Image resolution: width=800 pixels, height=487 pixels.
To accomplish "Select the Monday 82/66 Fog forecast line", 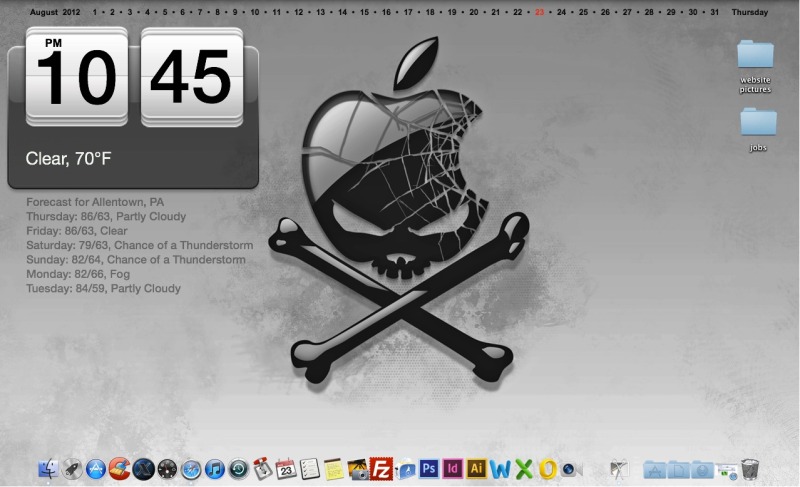I will 78,274.
